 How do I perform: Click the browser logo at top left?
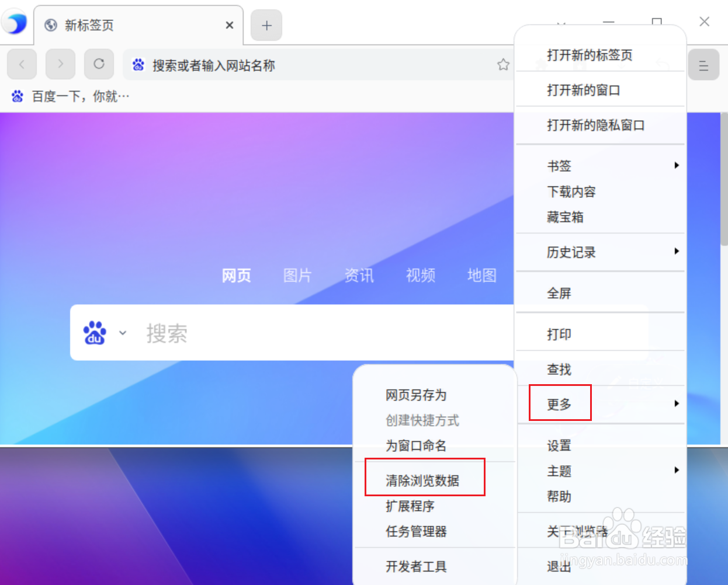[15, 23]
